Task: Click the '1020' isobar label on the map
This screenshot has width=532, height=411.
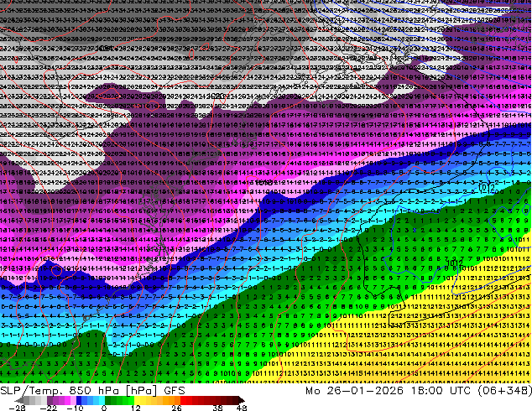Action: (216, 96)
